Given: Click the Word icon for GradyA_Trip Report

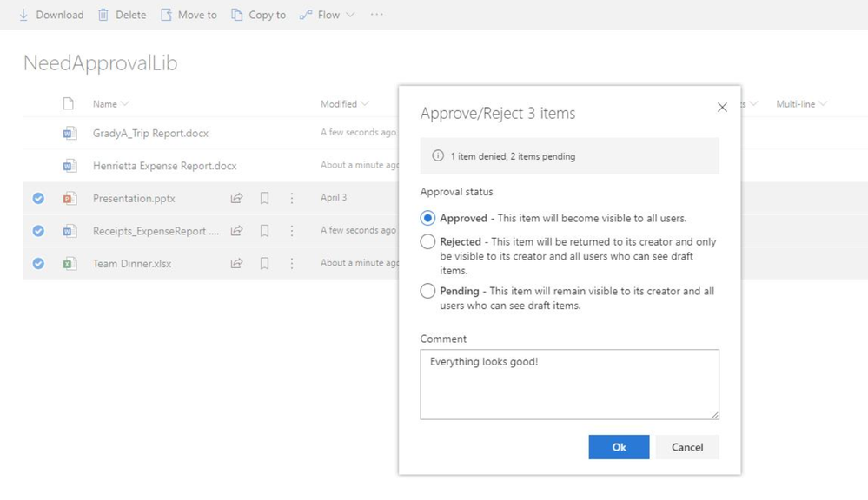Looking at the screenshot, I should [x=69, y=133].
